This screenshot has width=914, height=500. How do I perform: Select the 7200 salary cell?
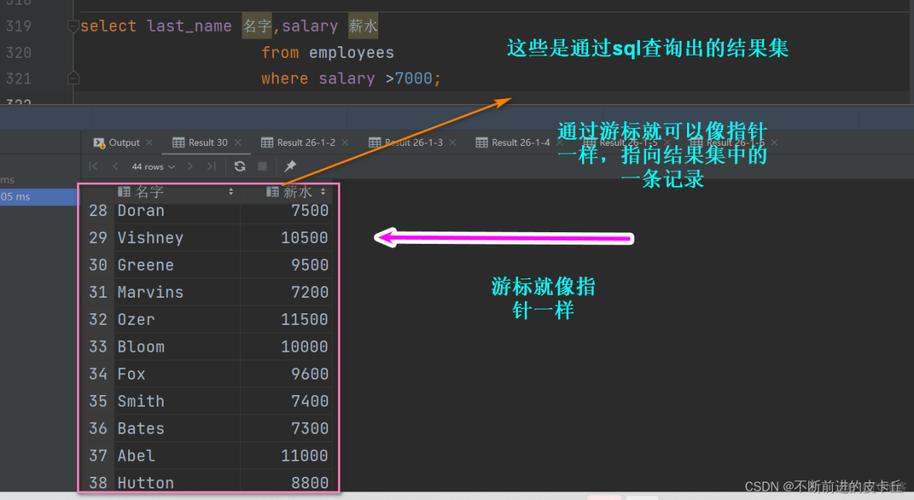tap(287, 293)
